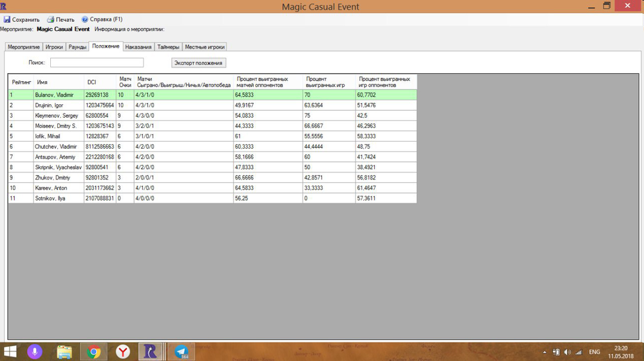Click the Поиск search input field
This screenshot has width=644, height=361.
click(97, 62)
